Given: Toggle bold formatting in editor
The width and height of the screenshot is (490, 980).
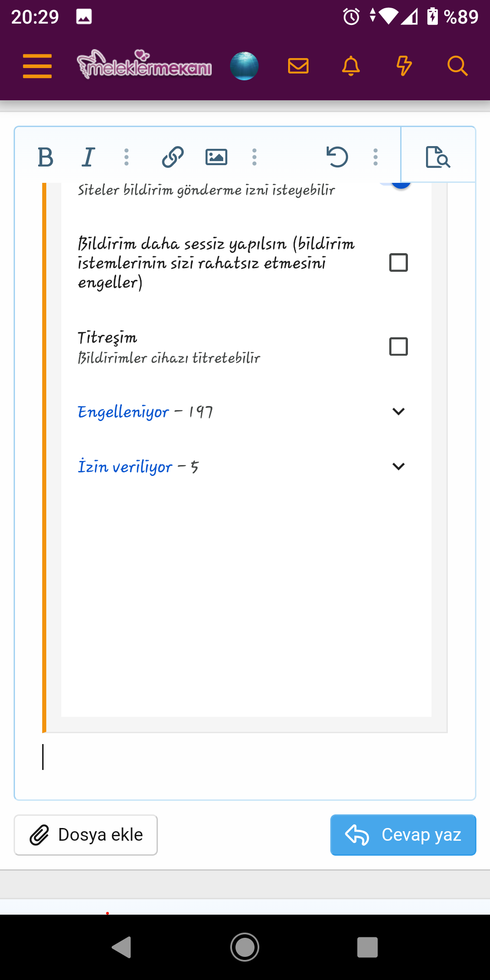Looking at the screenshot, I should point(45,157).
